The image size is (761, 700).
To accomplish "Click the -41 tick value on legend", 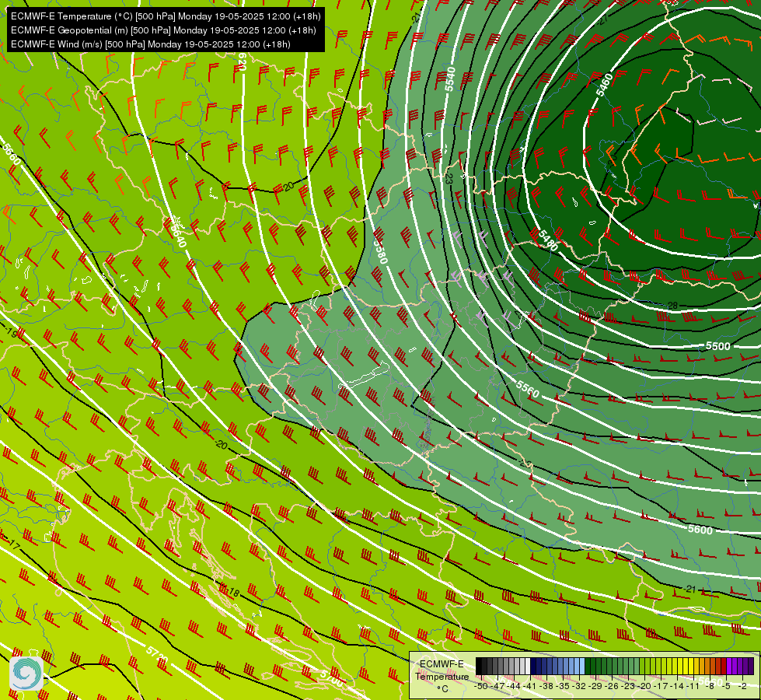I will (x=529, y=687).
